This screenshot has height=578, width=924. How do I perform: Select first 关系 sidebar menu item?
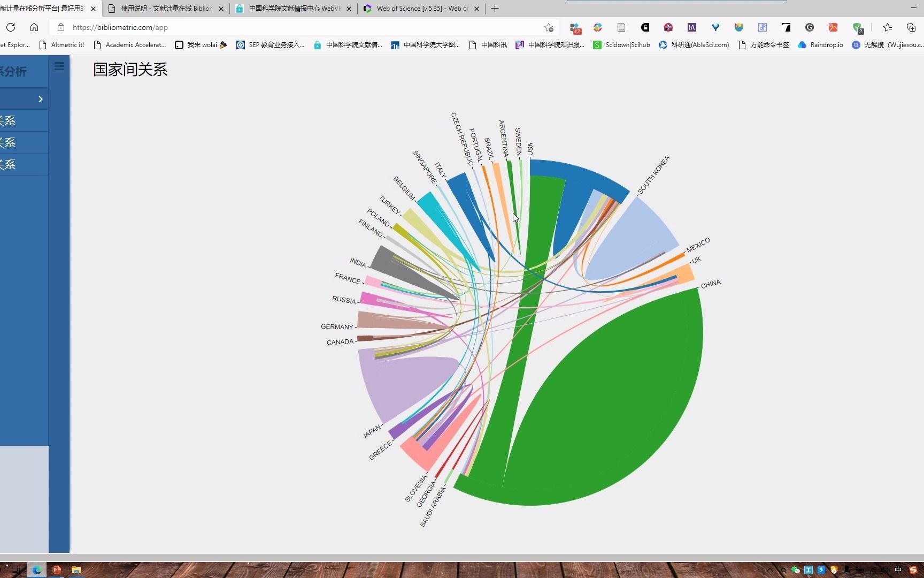click(24, 121)
